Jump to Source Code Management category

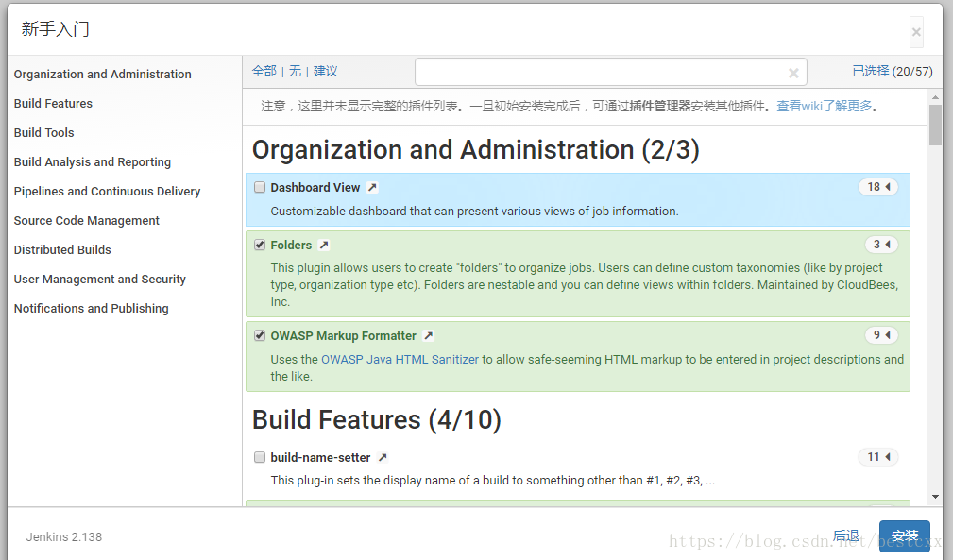pyautogui.click(x=86, y=220)
